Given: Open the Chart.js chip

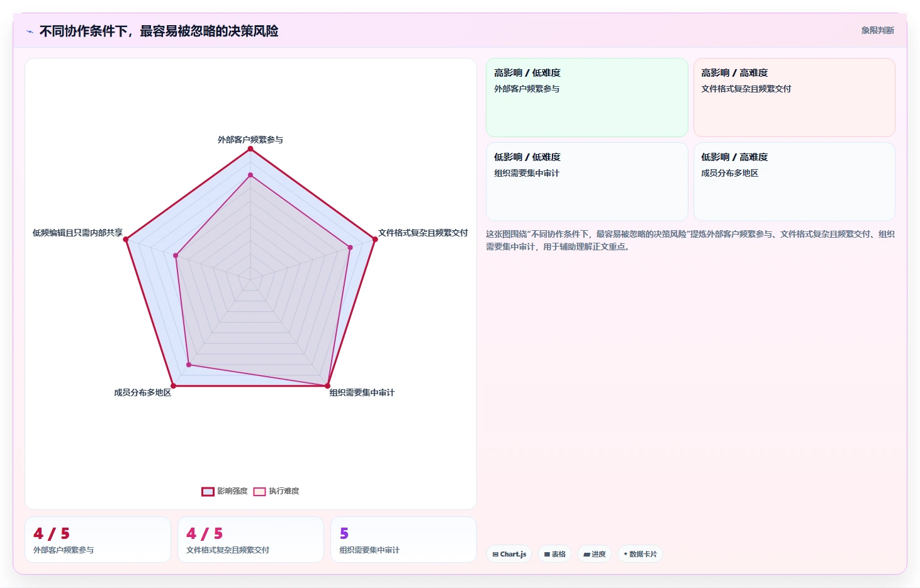Looking at the screenshot, I should pyautogui.click(x=509, y=554).
